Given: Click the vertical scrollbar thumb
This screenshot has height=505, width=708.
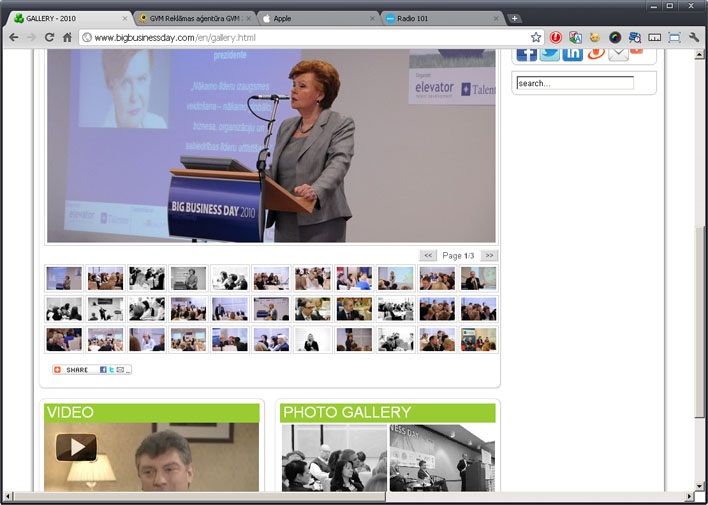Looking at the screenshot, I should [699, 323].
